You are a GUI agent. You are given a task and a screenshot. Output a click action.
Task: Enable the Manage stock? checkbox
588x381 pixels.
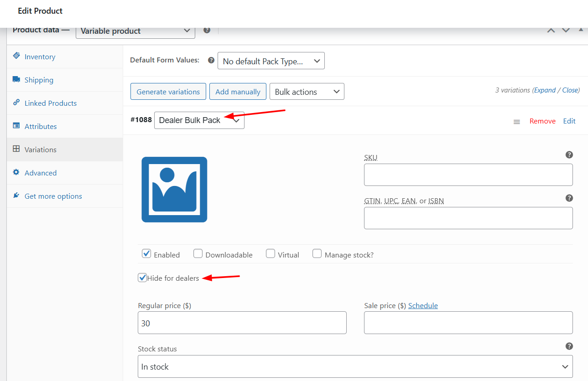(317, 254)
